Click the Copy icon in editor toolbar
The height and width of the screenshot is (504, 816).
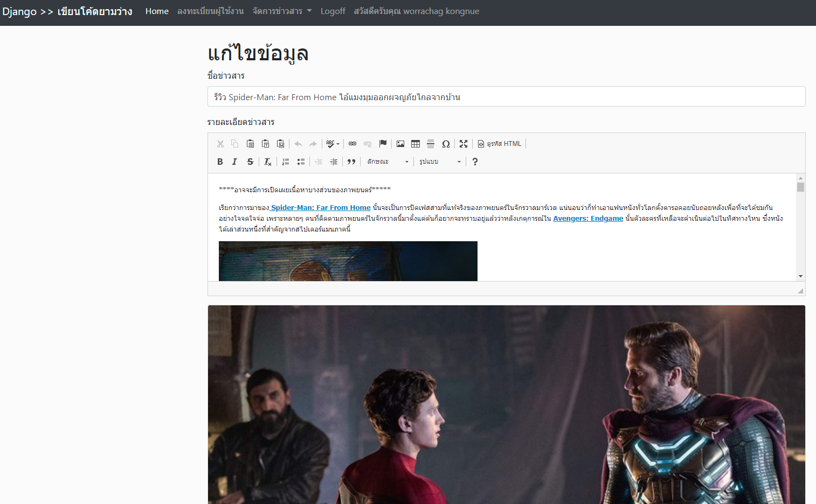235,144
